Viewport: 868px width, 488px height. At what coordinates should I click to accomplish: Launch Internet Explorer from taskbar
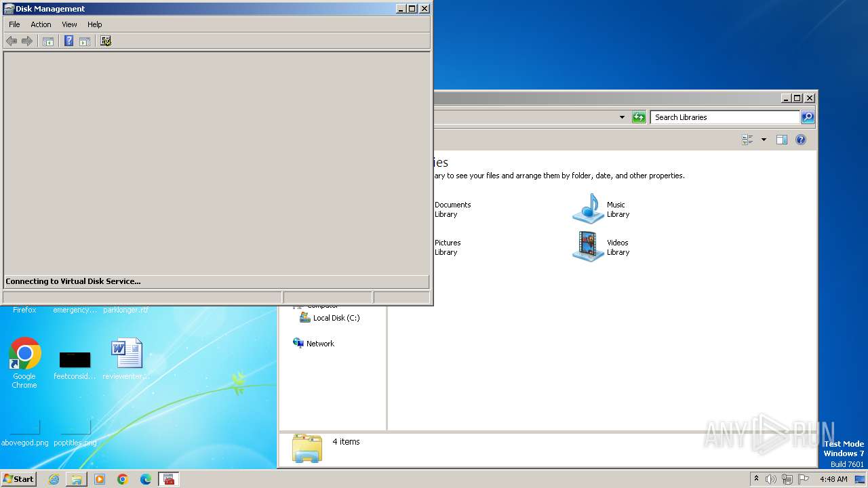[x=54, y=479]
